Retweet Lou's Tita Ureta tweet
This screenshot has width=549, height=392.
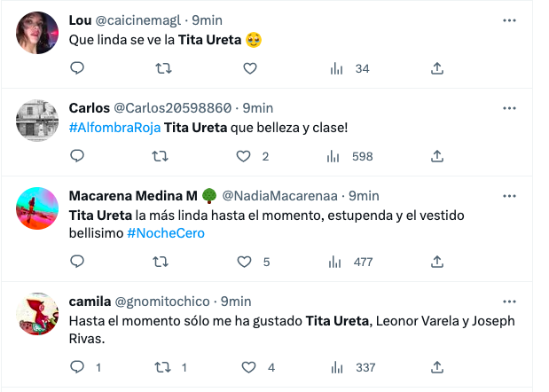click(161, 68)
